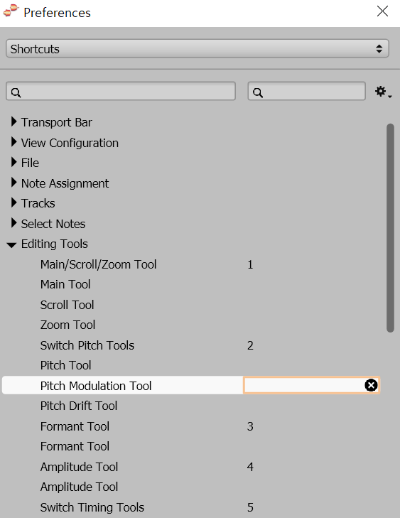Expand the View Configuration category
This screenshot has height=518, width=400.
13,142
